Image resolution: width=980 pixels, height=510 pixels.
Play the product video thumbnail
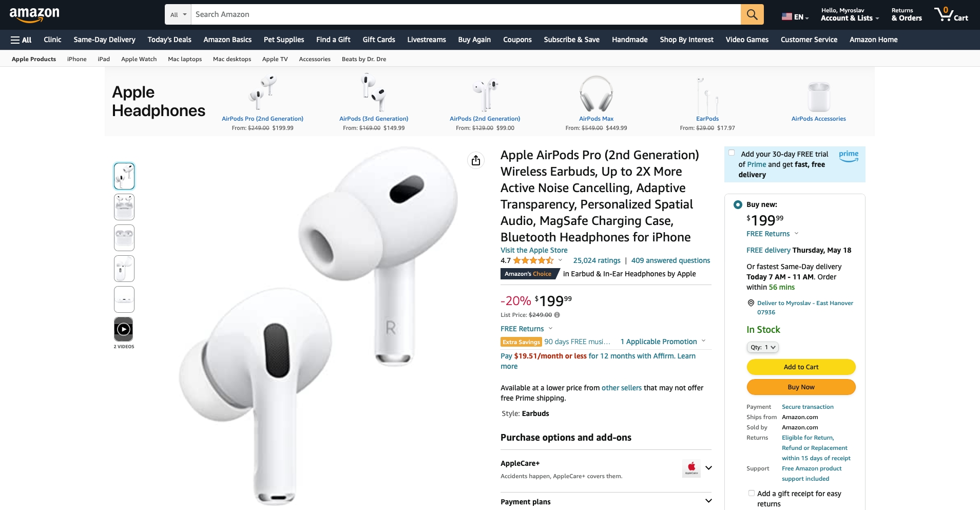124,329
